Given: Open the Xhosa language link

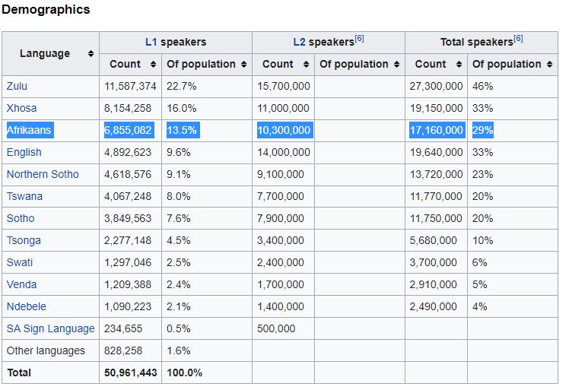Looking at the screenshot, I should (22, 108).
